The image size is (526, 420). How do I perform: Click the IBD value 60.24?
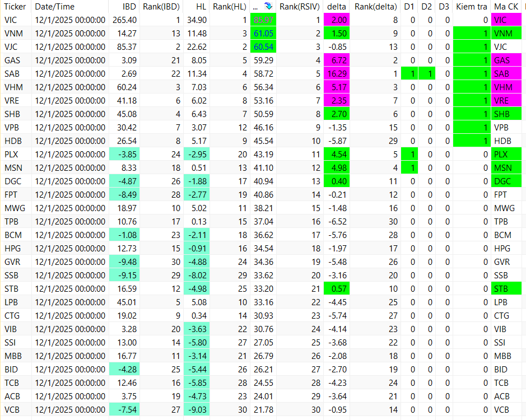click(127, 87)
